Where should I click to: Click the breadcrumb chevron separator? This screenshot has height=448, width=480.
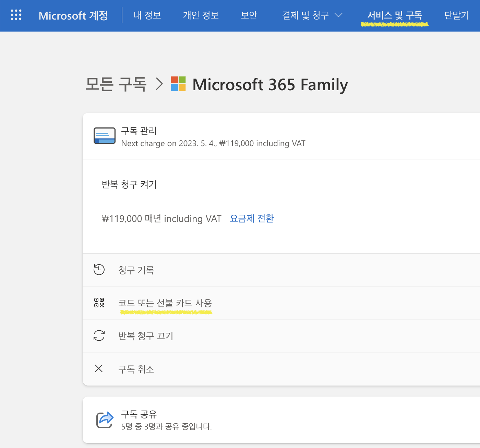[x=159, y=84]
